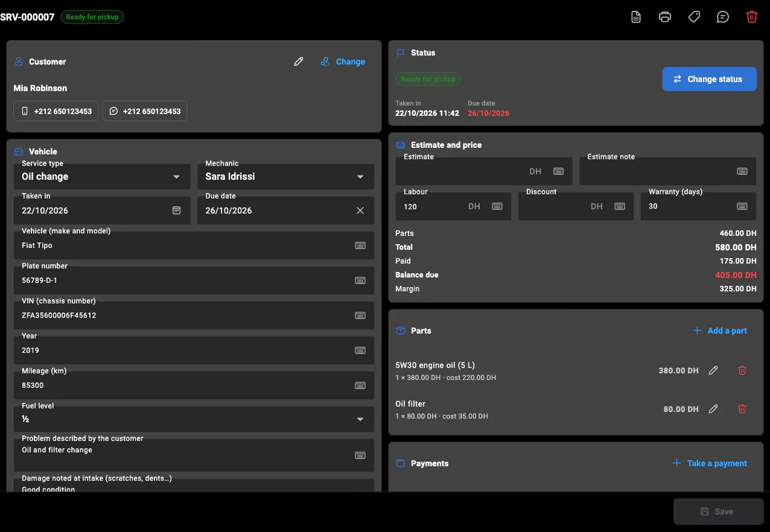Viewport: 770px width, 532px height.
Task: Print the service order
Action: tap(665, 17)
